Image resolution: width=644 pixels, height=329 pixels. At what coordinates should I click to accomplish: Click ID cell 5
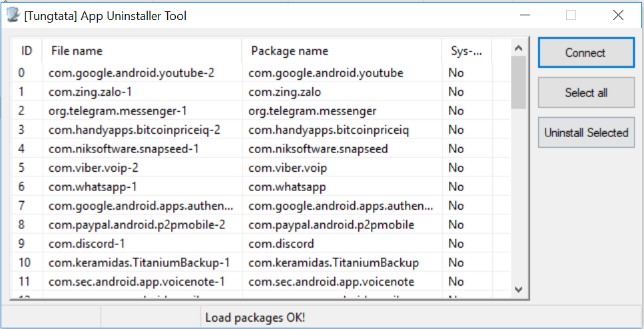[21, 168]
